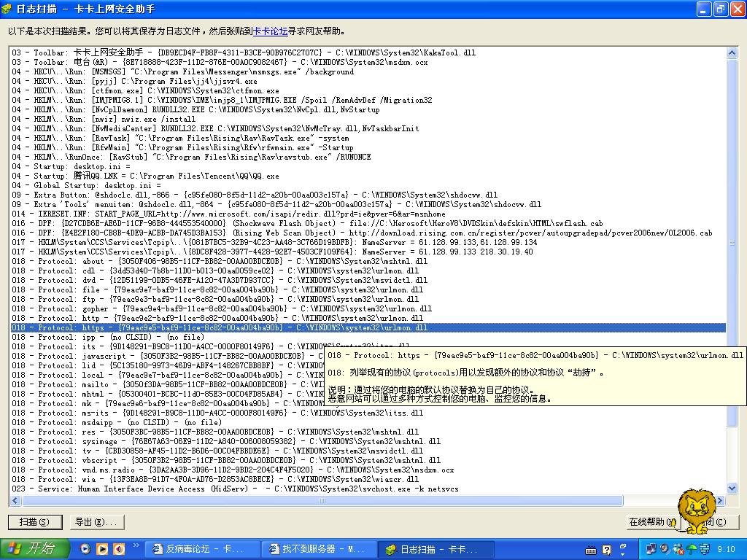Click the tray icon with red cross

point(678,549)
